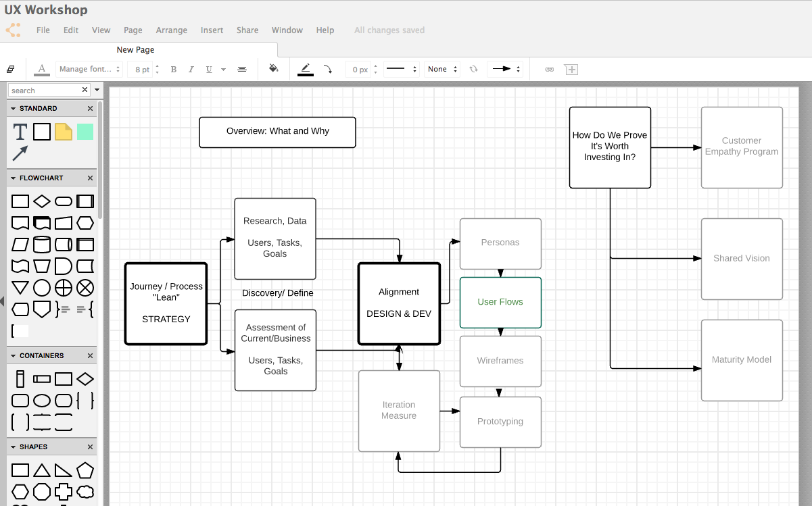Choose the arrow line shape in Standard
The image size is (812, 506).
pos(20,153)
